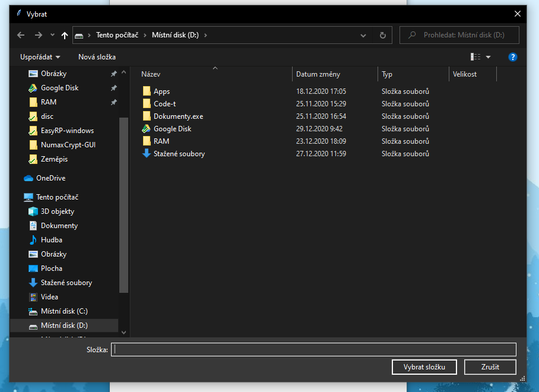
Task: Select Místní disk (C:) drive icon
Action: point(33,311)
